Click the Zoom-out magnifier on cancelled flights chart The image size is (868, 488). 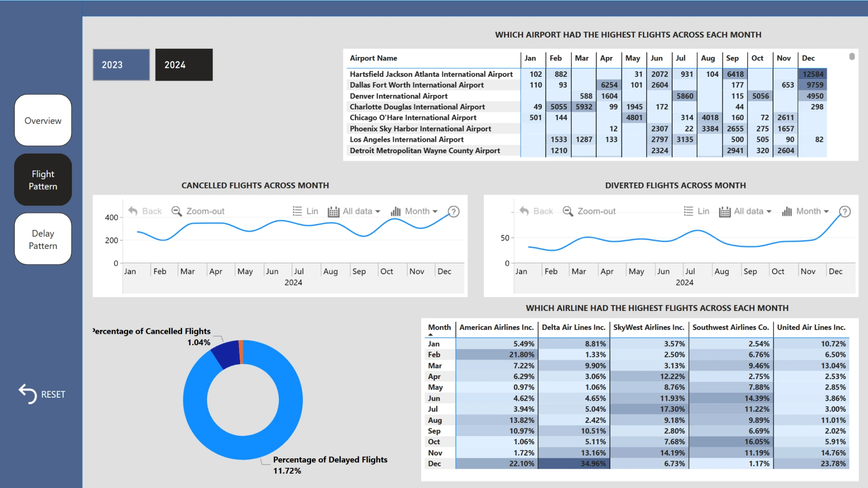177,211
